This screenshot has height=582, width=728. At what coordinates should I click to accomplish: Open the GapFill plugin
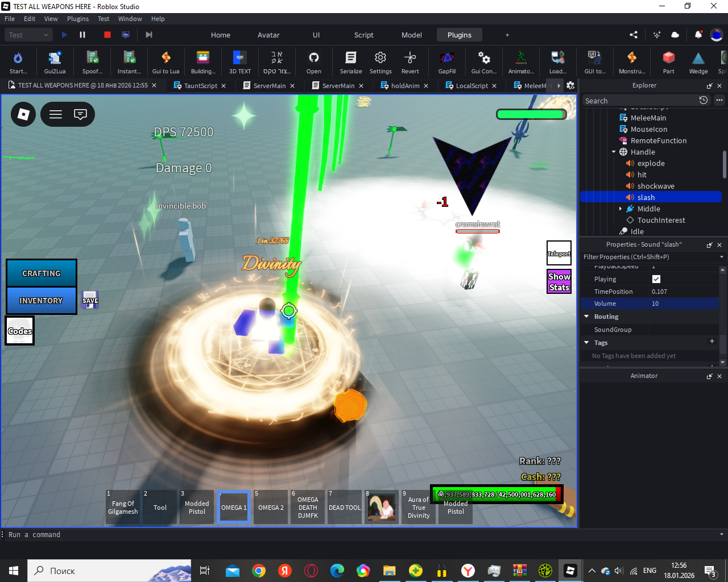[x=447, y=62]
